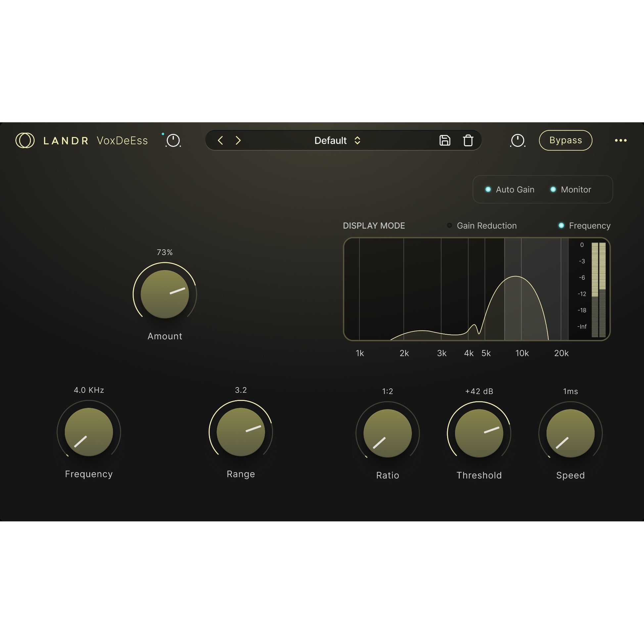Click the LANDR logo icon
Image resolution: width=644 pixels, height=644 pixels.
(x=25, y=140)
